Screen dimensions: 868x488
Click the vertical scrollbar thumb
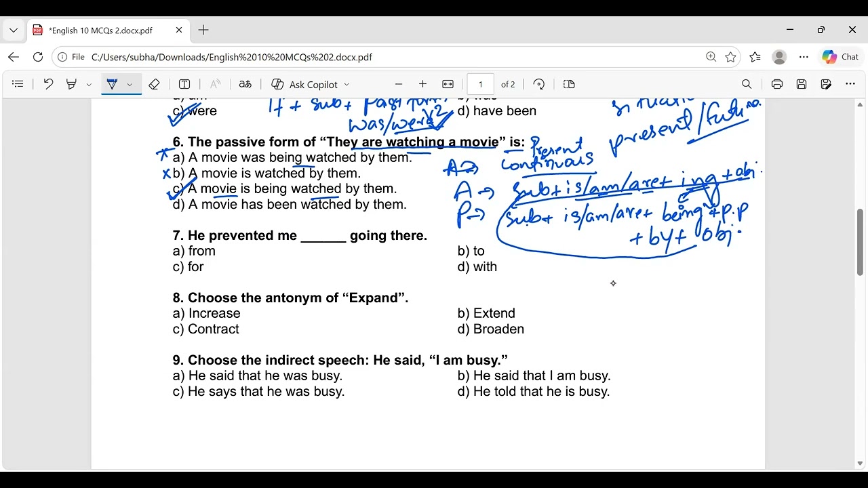[x=860, y=243]
